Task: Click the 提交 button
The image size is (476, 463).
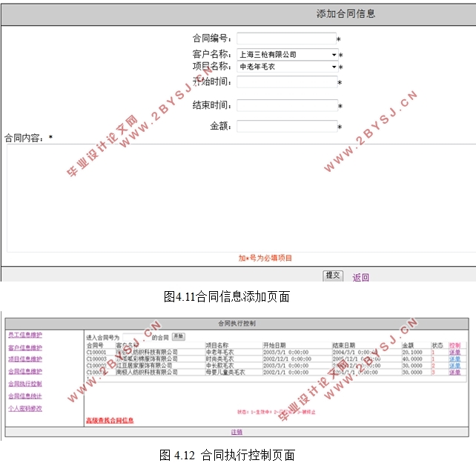Action: 333,276
